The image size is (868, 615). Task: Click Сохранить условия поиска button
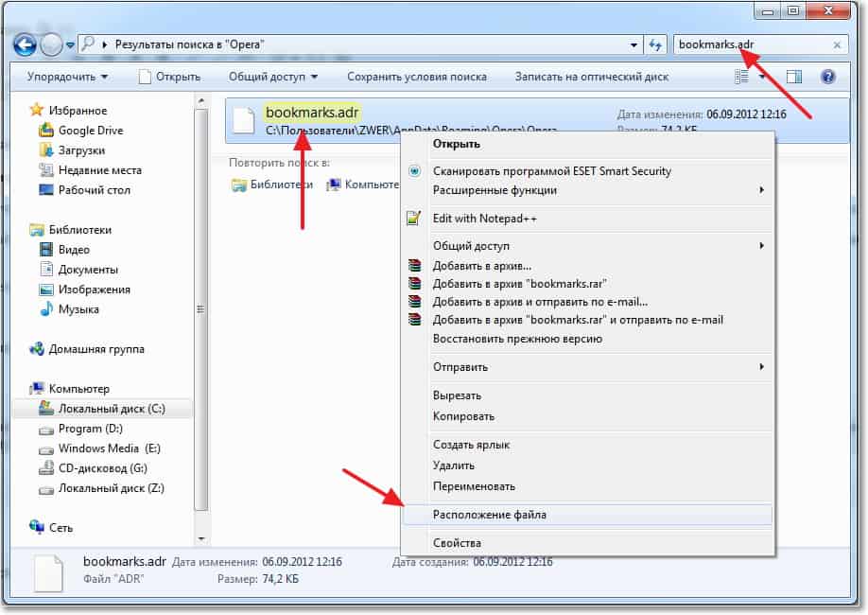point(416,77)
